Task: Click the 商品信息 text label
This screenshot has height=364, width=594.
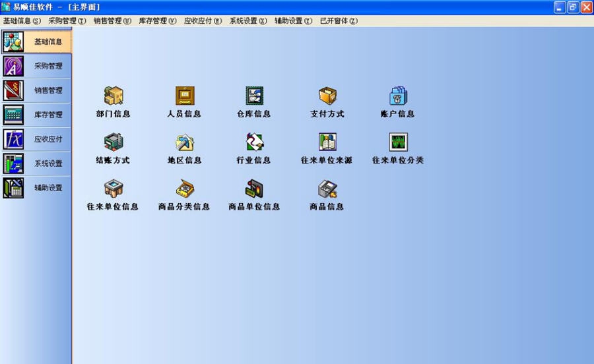Action: tap(327, 206)
